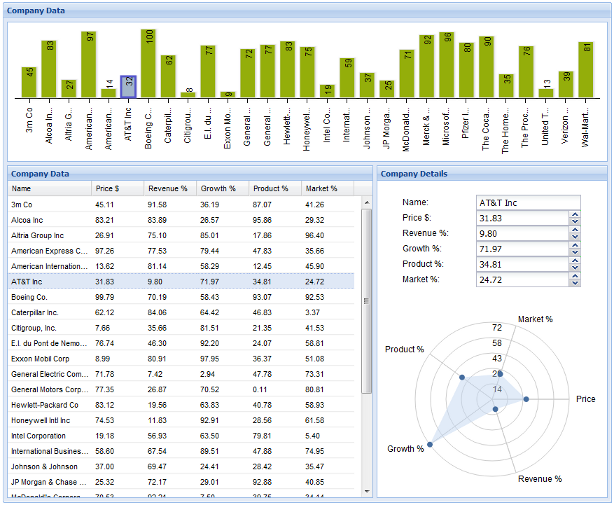614x505 pixels.
Task: Select the 3m Co bar labeled 45
Action: coord(29,82)
